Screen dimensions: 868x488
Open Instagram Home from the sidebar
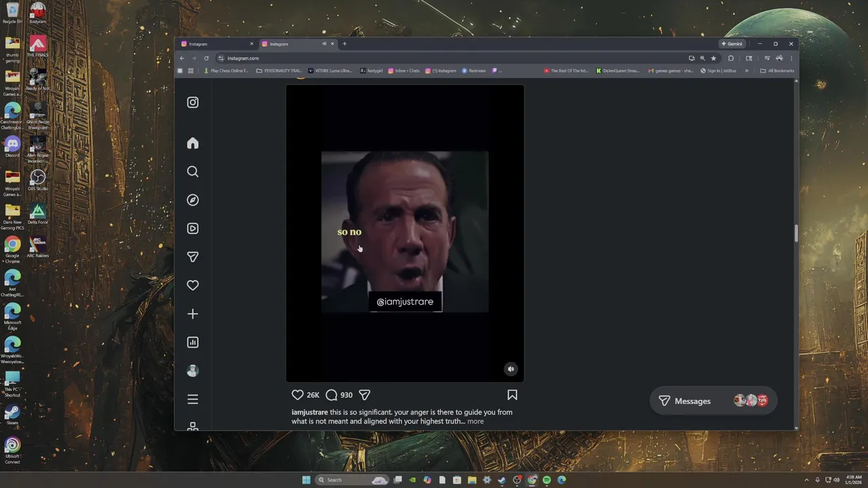coord(193,143)
